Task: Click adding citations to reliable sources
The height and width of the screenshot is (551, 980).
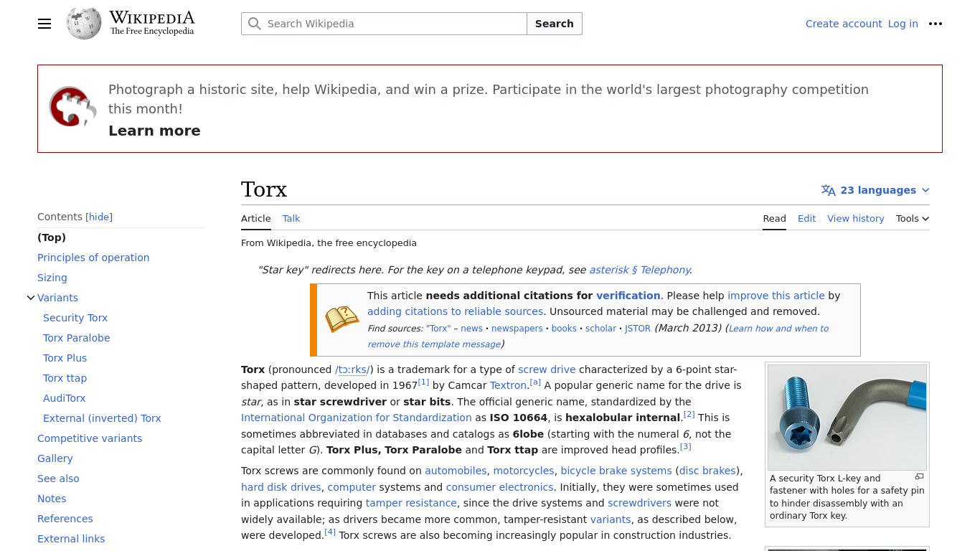Action: pos(455,311)
